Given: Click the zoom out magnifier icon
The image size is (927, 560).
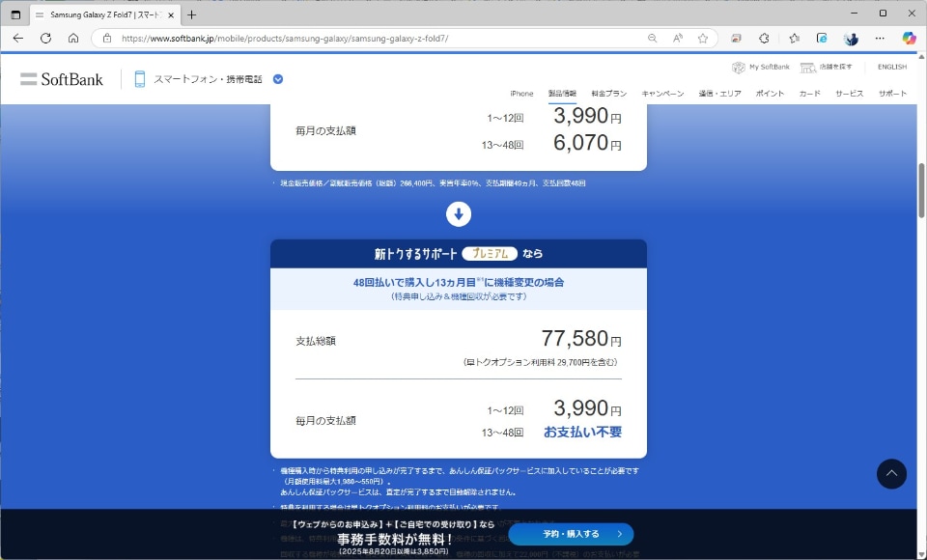Looking at the screenshot, I should [652, 39].
